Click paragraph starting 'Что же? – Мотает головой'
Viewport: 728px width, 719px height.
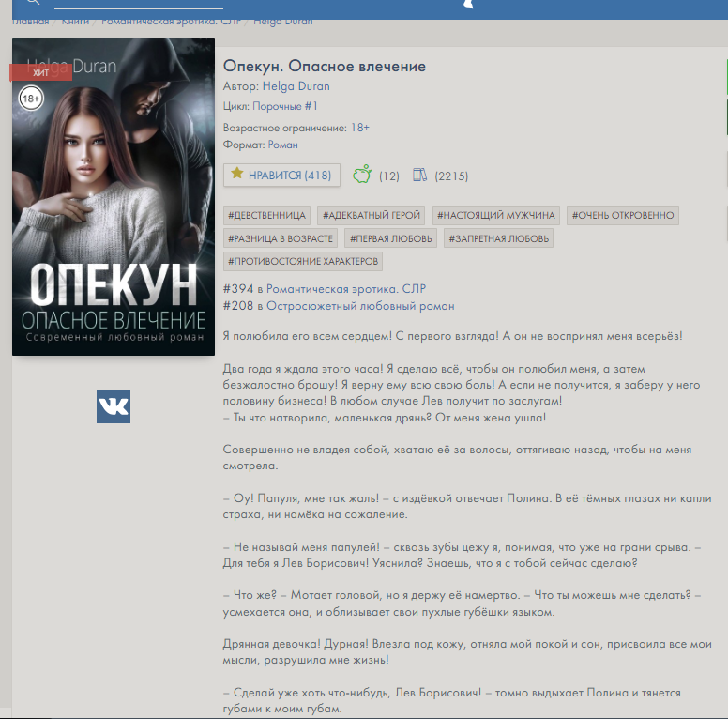[x=462, y=604]
